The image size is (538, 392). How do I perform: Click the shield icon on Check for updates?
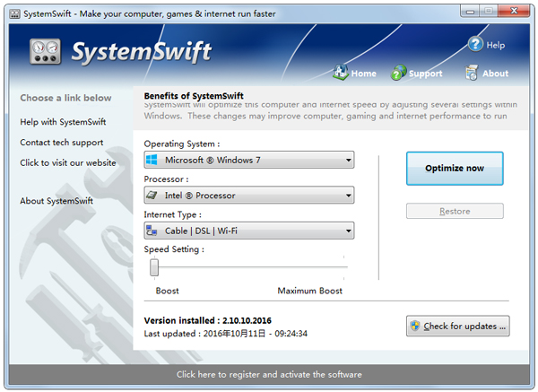point(415,326)
